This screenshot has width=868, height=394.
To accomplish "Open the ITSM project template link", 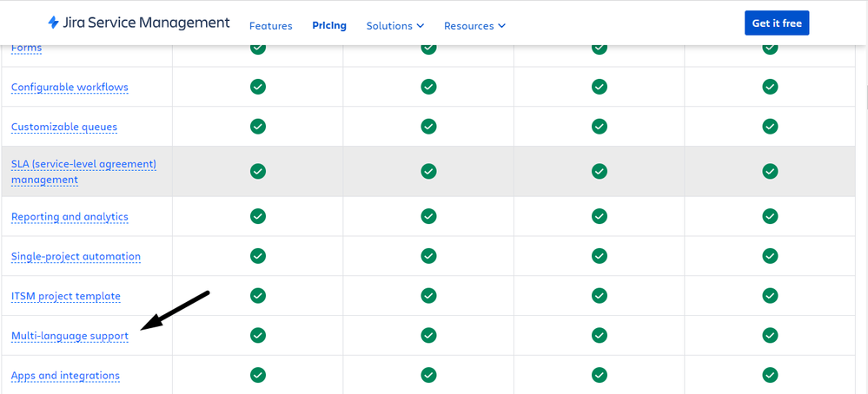I will coord(66,296).
